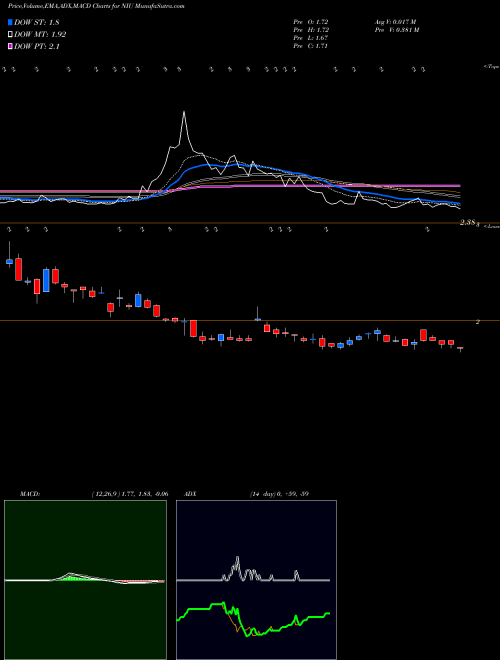Select the 'DOW MT: 1.92' legend label
This screenshot has height=660, width=500.
(x=40, y=35)
